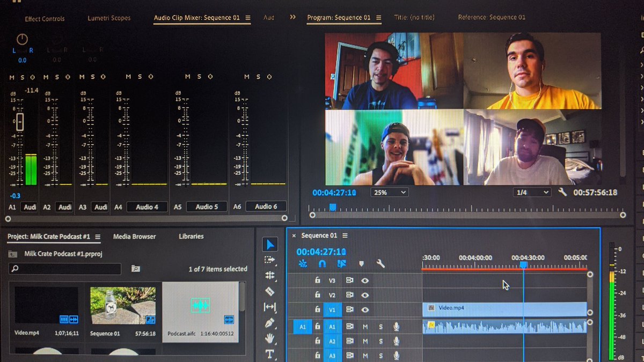Viewport: 644px width, 362px height.
Task: Open the 1/4 playback resolution dropdown
Action: (x=531, y=192)
